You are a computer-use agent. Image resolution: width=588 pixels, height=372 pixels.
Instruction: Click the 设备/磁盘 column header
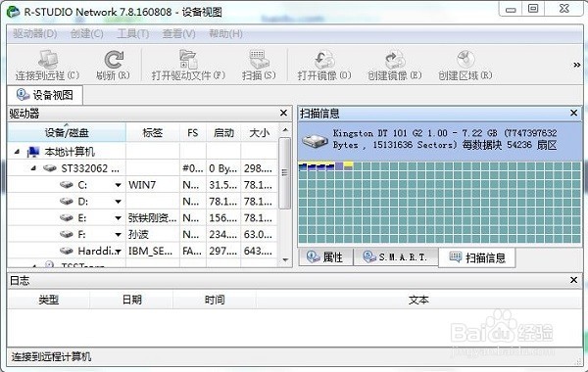click(x=67, y=132)
